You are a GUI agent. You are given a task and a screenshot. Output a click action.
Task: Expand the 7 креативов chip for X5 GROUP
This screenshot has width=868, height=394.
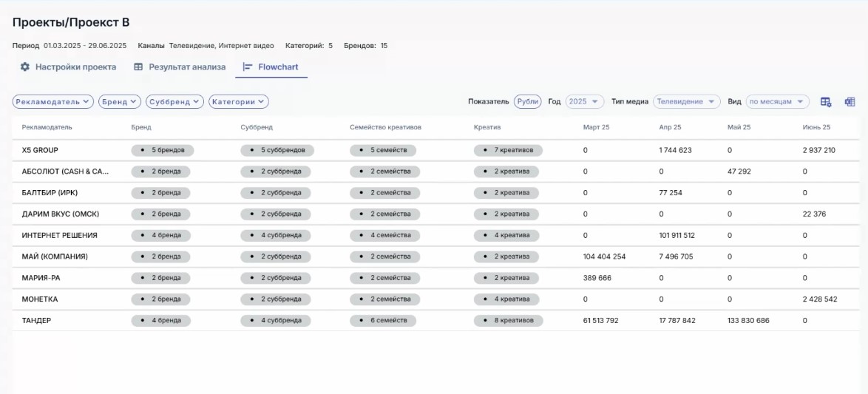tap(508, 151)
